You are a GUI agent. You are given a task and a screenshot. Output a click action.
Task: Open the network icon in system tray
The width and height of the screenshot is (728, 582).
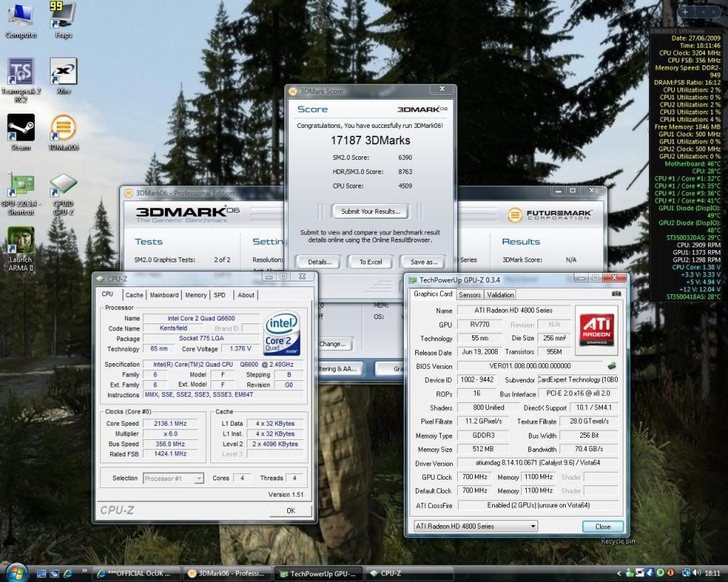coord(686,573)
